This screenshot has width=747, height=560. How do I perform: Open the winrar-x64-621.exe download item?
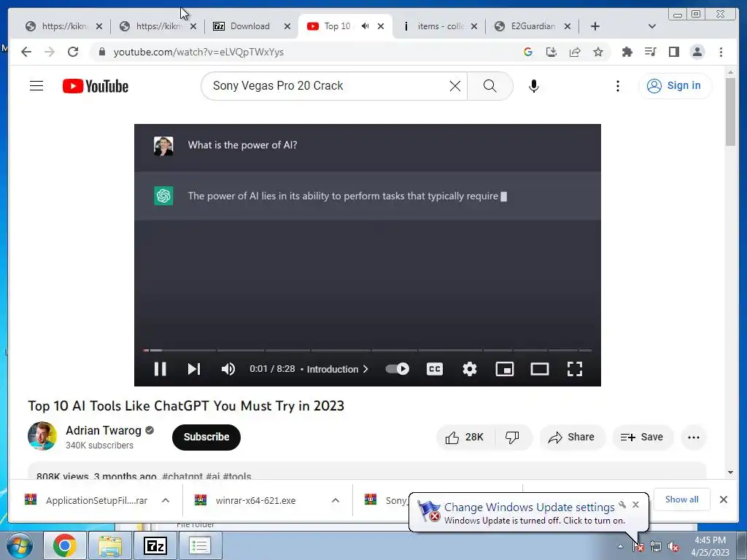tap(255, 500)
